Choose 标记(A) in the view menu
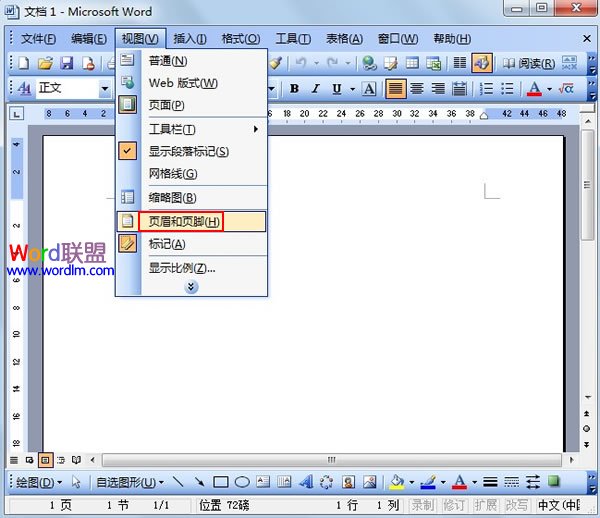The height and width of the screenshot is (518, 600). (191, 244)
